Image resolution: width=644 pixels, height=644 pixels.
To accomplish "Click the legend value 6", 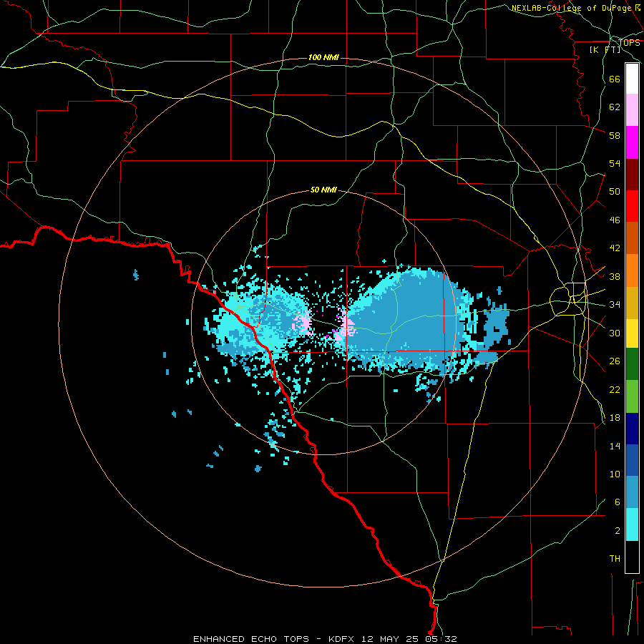I will click(x=618, y=502).
